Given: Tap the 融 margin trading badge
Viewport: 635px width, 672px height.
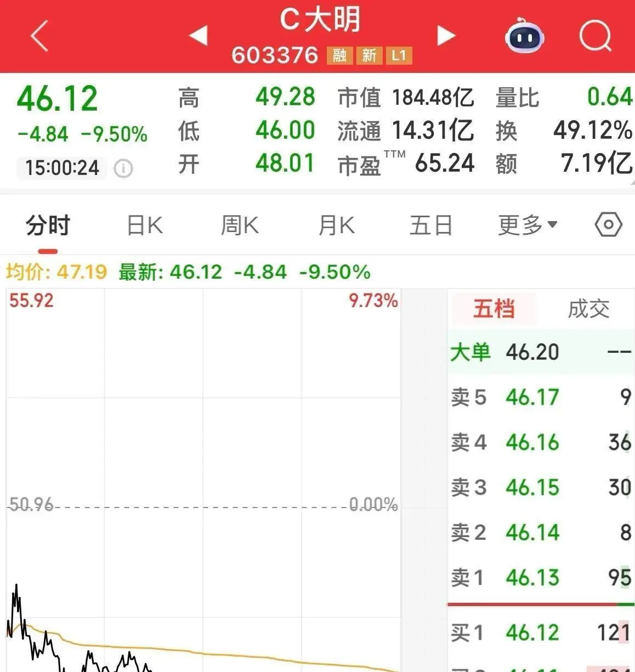Looking at the screenshot, I should pos(339,55).
